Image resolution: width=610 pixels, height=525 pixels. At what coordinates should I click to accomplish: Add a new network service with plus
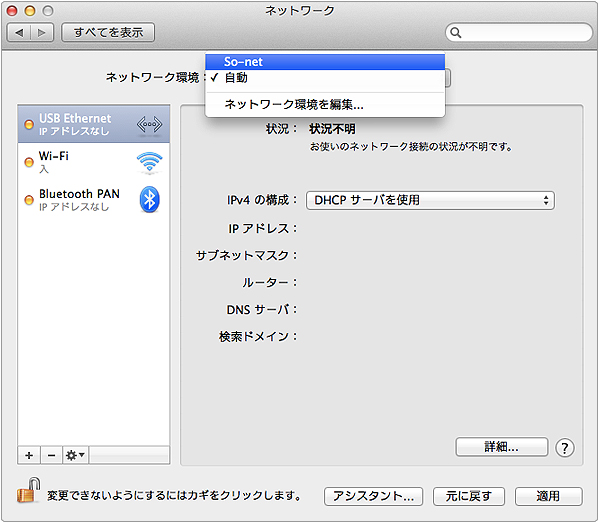coord(29,454)
